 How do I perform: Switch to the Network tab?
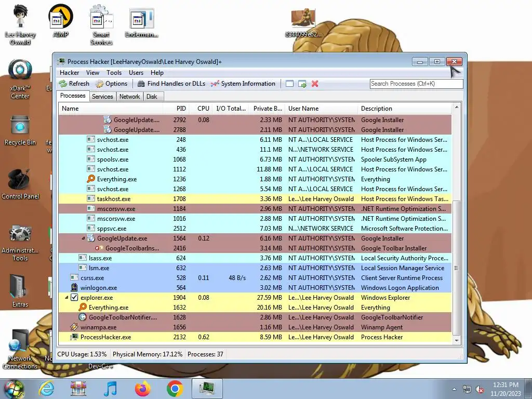coord(129,97)
